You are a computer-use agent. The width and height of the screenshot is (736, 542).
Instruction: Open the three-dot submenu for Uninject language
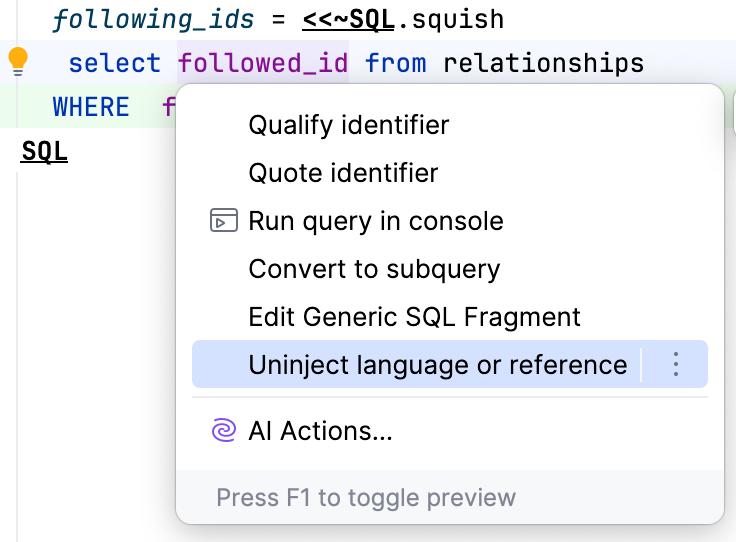[676, 364]
